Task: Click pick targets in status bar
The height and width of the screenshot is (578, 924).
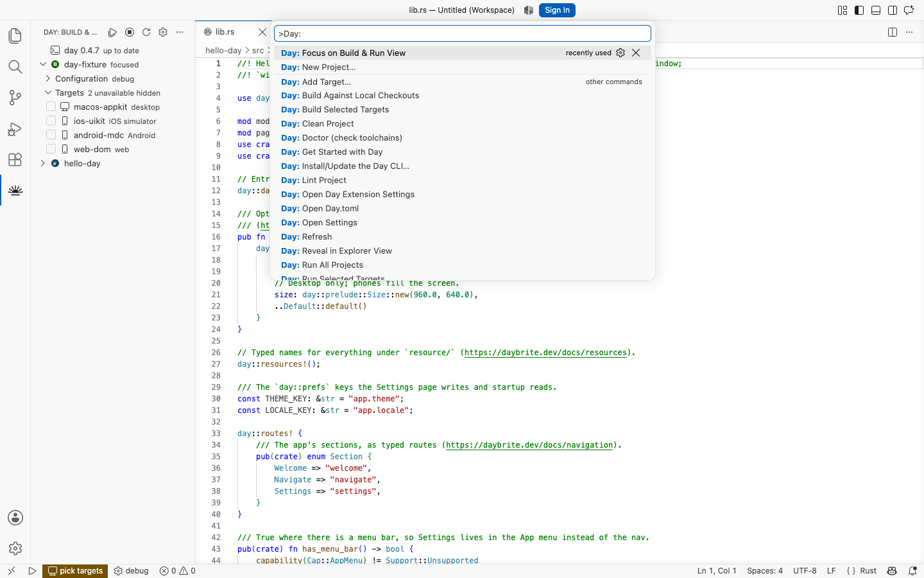Action: pyautogui.click(x=75, y=571)
